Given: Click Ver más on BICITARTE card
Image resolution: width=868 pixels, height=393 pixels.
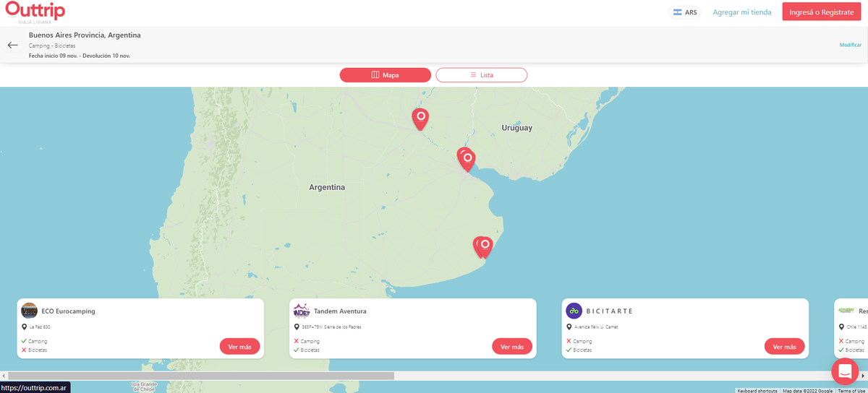Looking at the screenshot, I should coord(784,347).
